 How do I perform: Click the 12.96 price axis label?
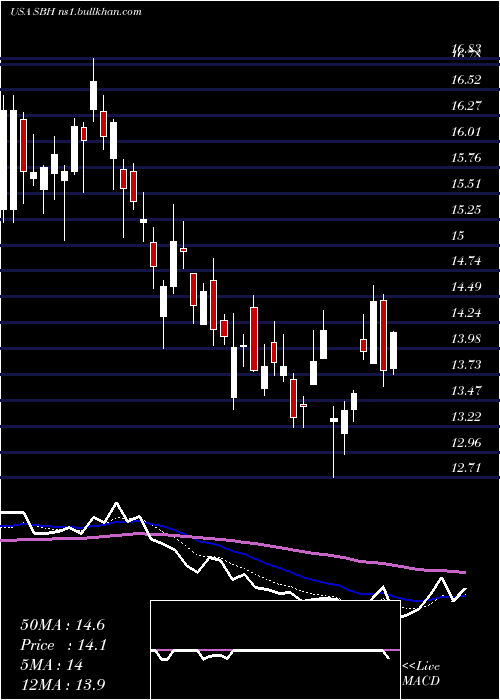click(466, 443)
